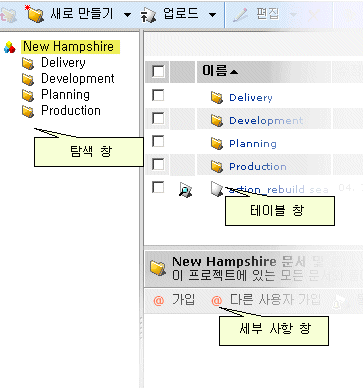Click the @ icon beside 가입
Viewport: 363px width, 388px height.
coord(159,301)
